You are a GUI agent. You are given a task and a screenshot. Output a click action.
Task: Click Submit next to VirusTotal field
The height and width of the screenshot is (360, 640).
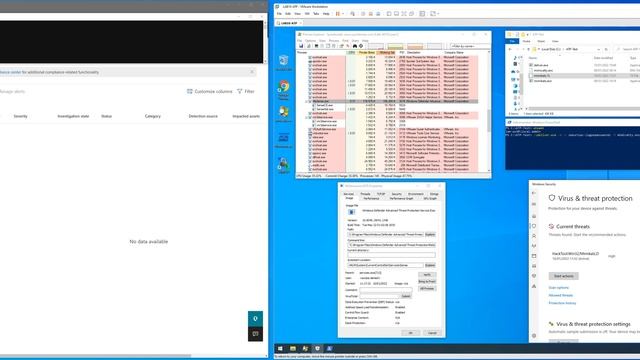[x=406, y=296]
